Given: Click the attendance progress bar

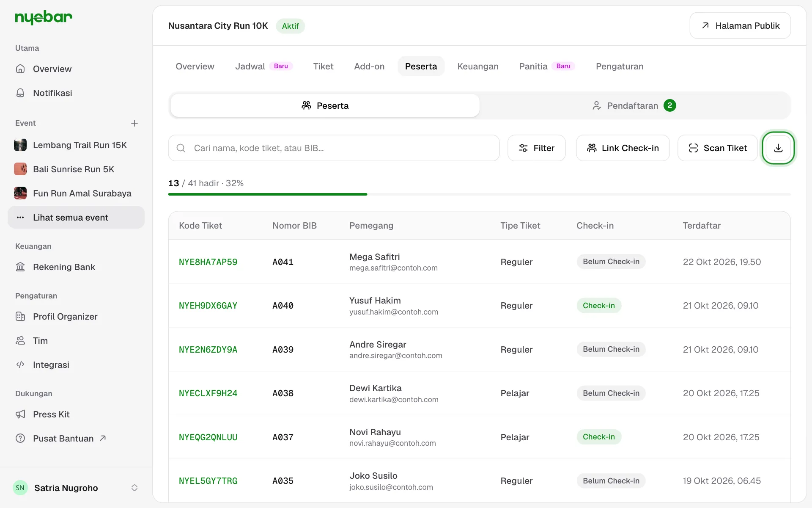Looking at the screenshot, I should [479, 194].
